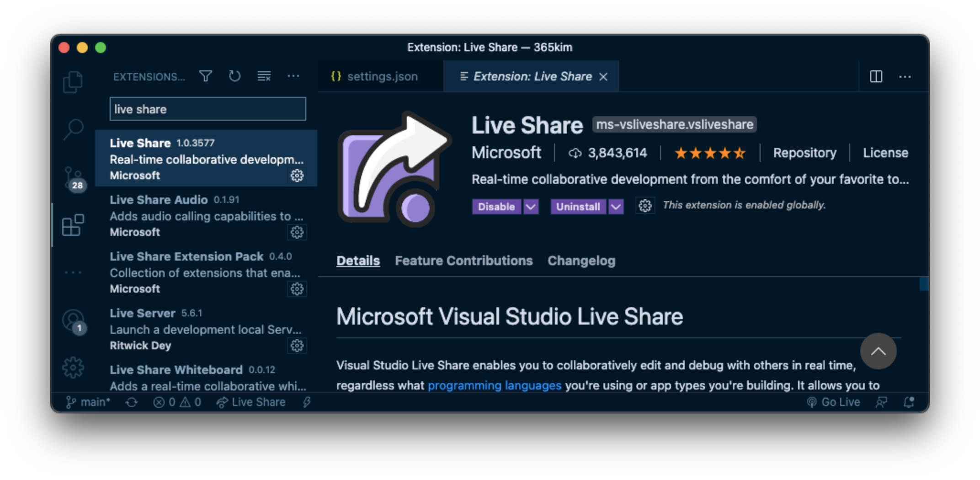This screenshot has width=980, height=480.
Task: Open the Details tab
Action: (358, 261)
